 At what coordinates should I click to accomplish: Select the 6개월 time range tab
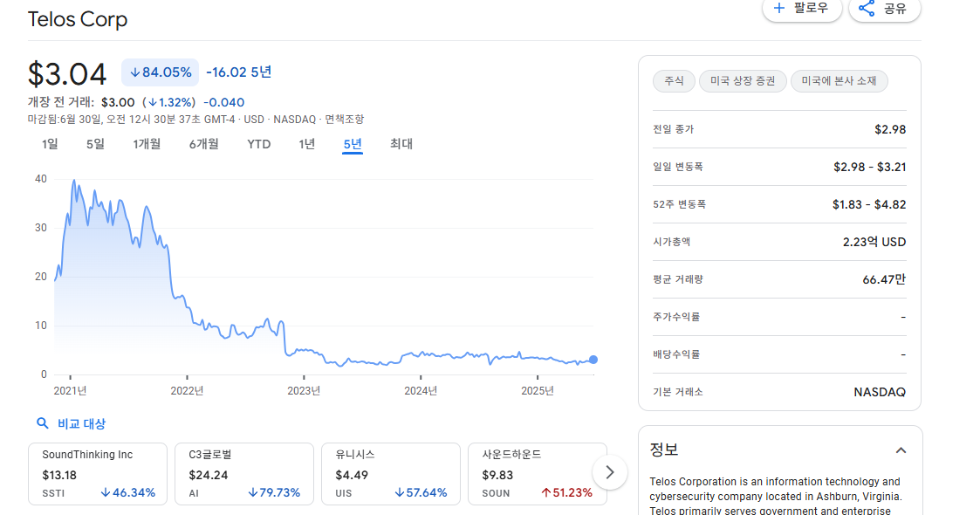[204, 144]
